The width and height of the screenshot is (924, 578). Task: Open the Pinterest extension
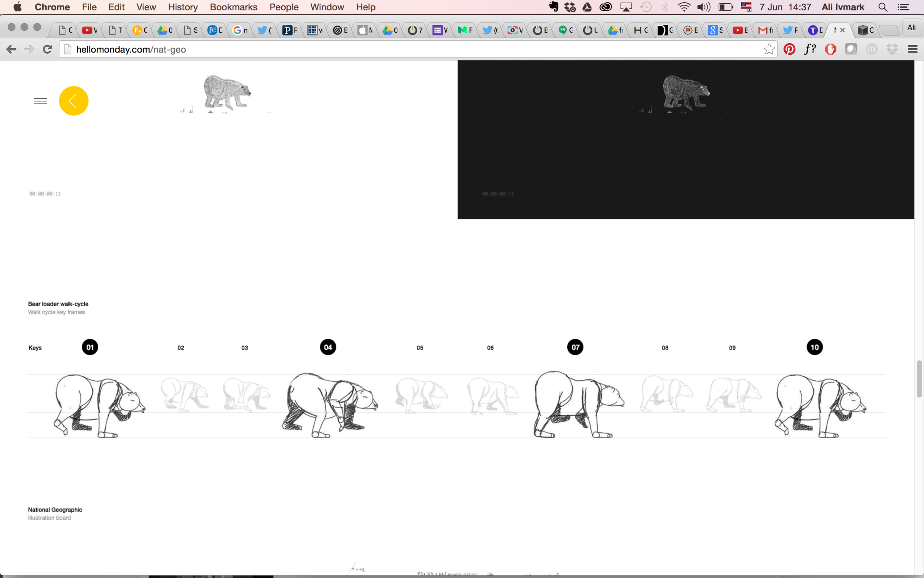(x=789, y=49)
